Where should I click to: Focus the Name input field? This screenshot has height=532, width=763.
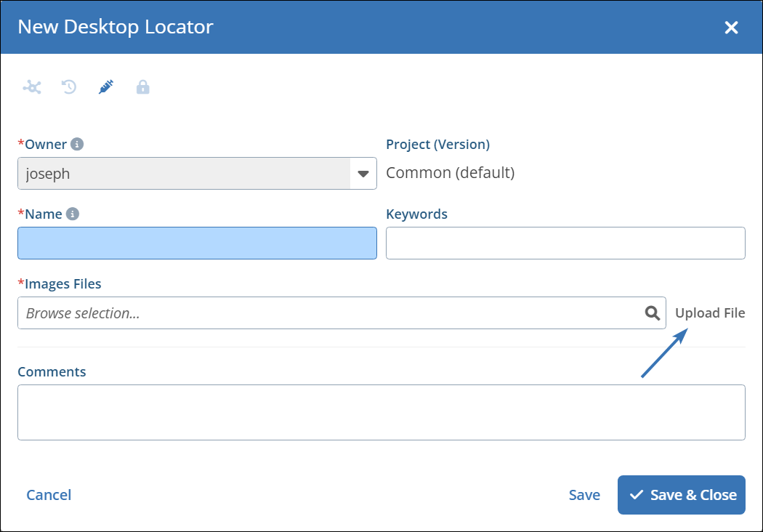click(197, 243)
